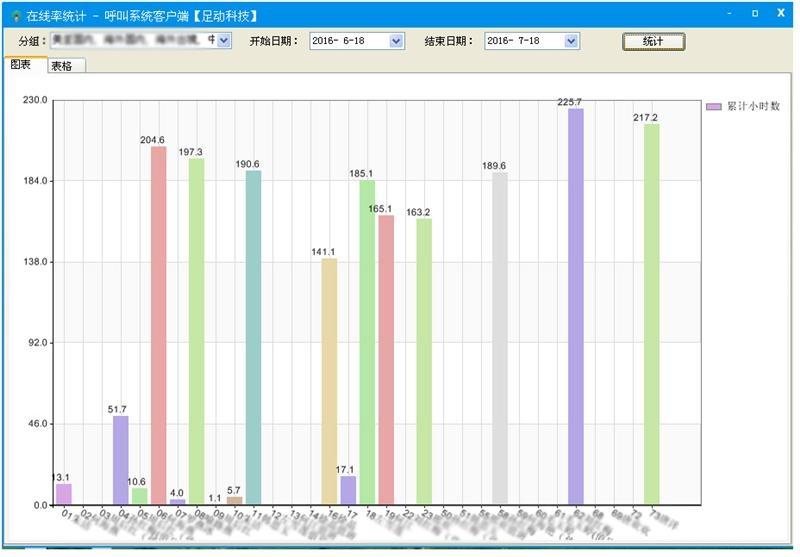The image size is (800, 557).
Task: Click the yellow bar labeled 141.1
Action: [329, 381]
